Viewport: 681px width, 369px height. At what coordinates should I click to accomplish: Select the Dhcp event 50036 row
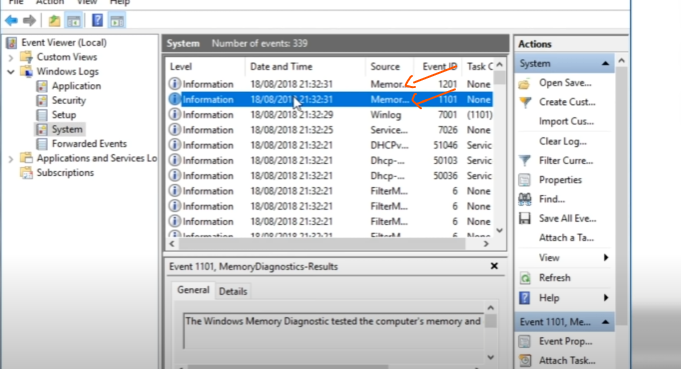coord(331,176)
